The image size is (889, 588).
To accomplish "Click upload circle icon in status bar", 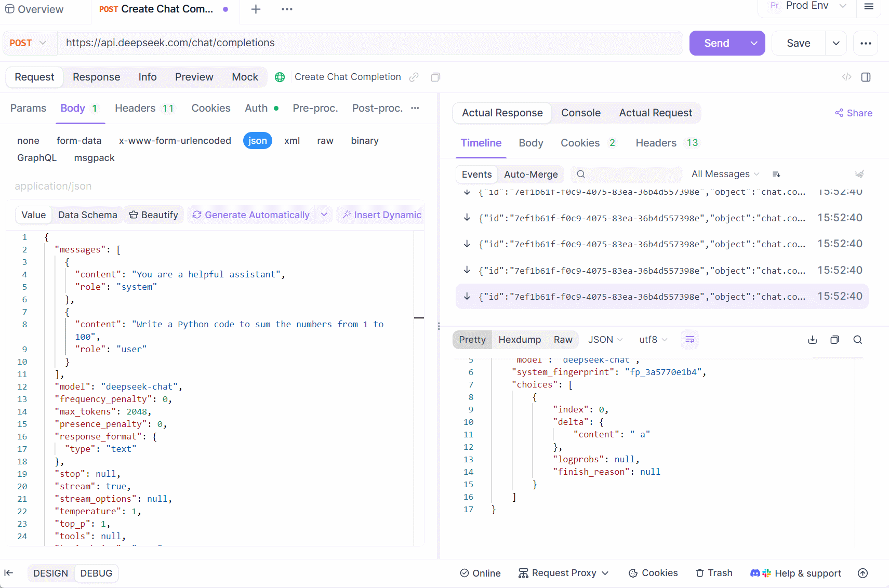I will tap(863, 573).
